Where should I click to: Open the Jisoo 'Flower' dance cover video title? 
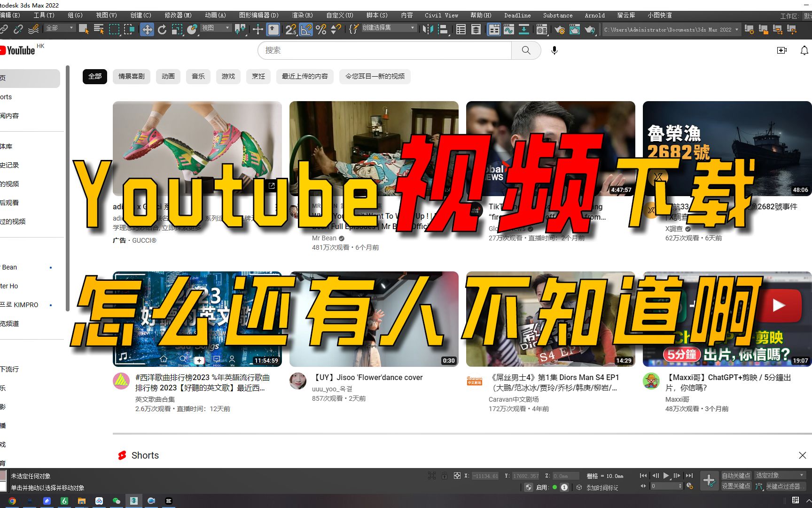[x=367, y=377]
